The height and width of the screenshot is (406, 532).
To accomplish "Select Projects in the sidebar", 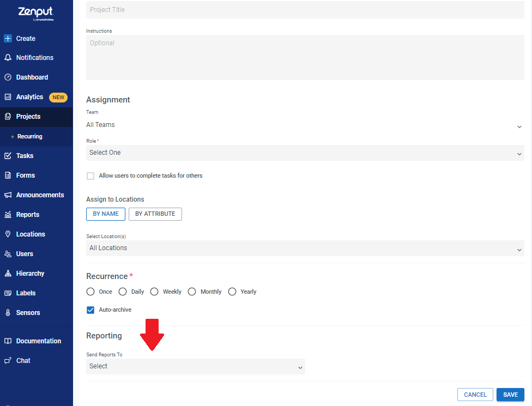I will coord(28,117).
